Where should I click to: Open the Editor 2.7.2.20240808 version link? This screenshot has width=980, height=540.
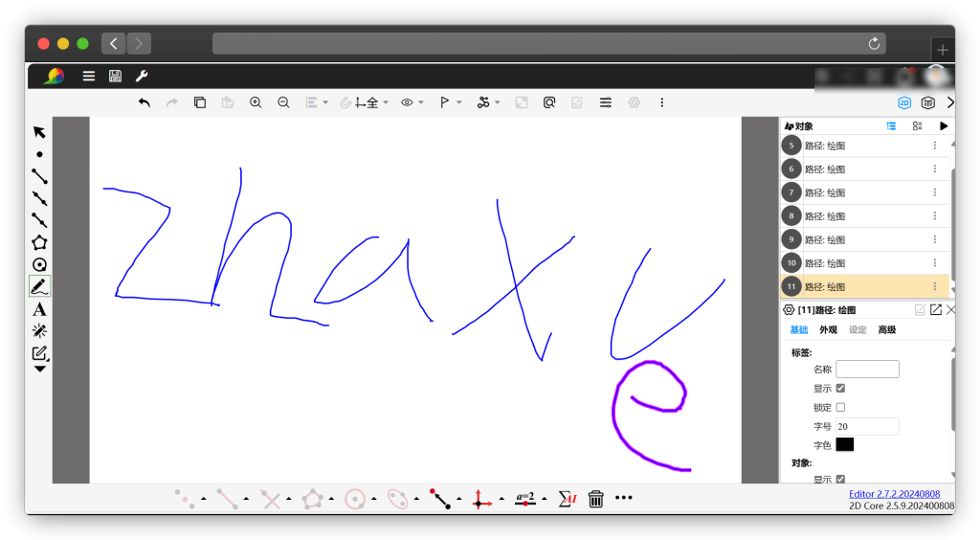pos(894,494)
